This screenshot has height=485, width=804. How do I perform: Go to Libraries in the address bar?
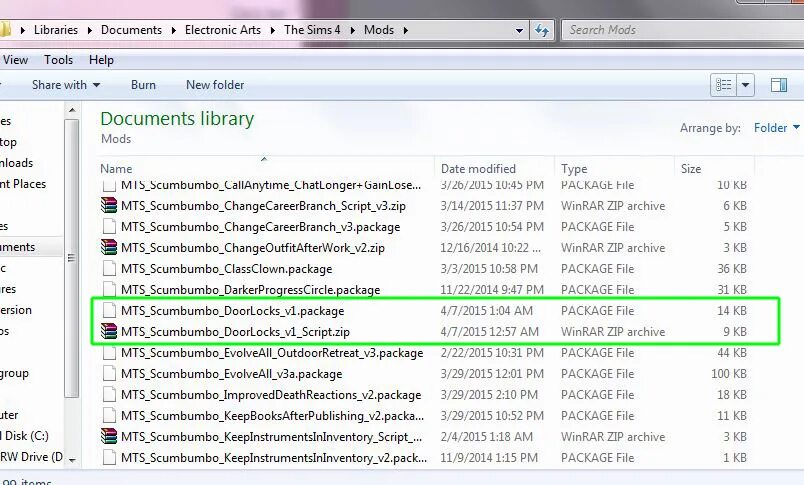pyautogui.click(x=56, y=30)
